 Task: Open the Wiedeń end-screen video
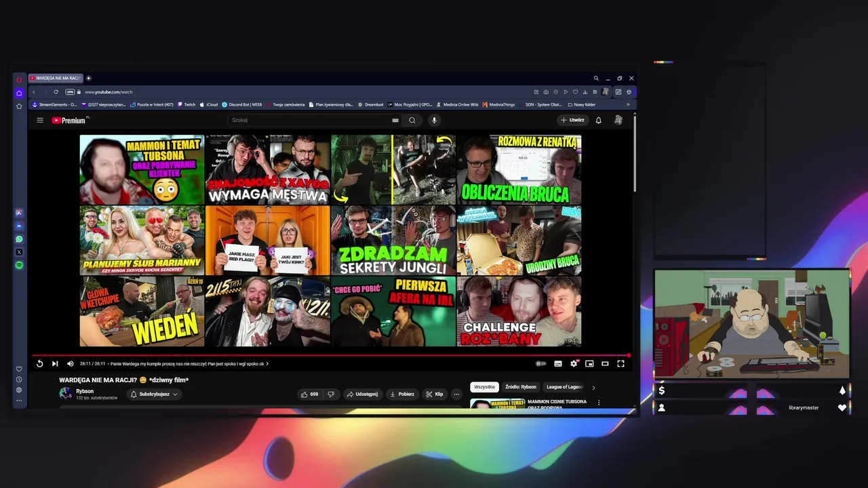coord(142,311)
